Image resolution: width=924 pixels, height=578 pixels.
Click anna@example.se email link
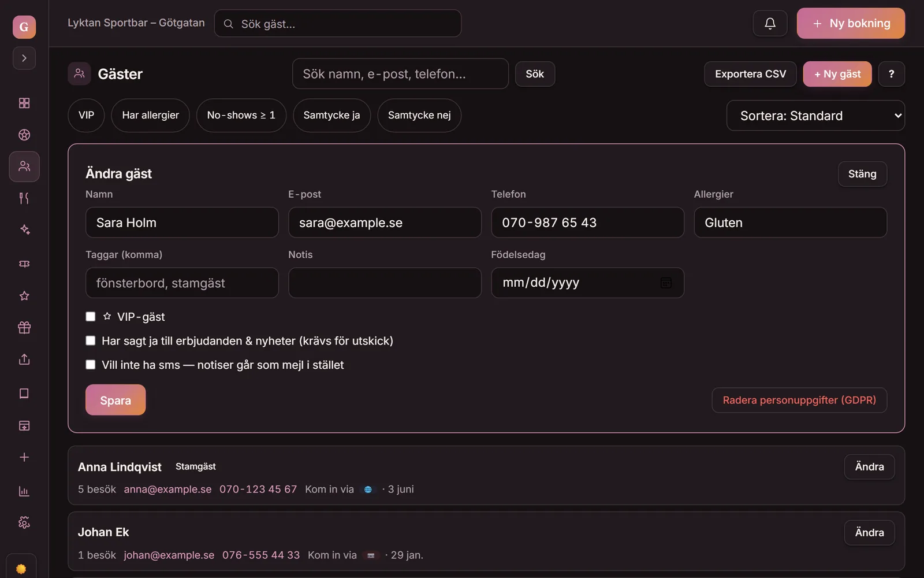167,489
